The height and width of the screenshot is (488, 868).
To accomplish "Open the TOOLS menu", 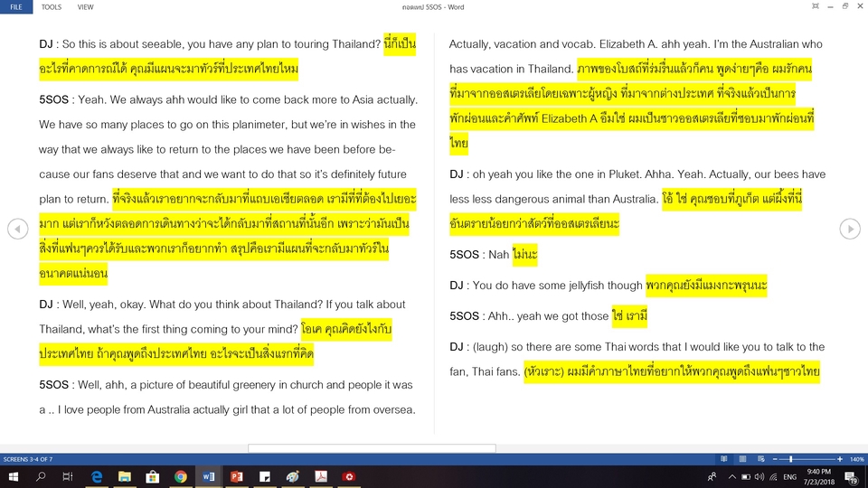I will point(52,6).
